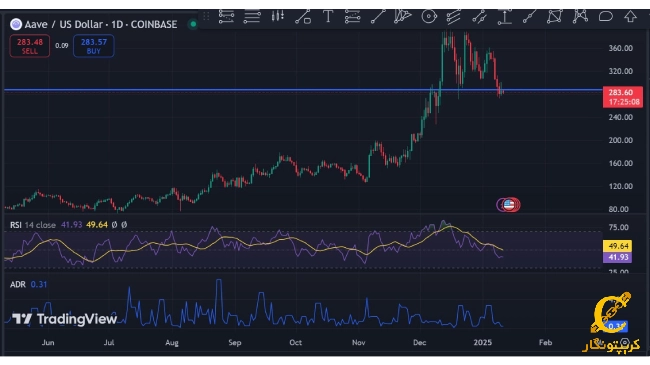The width and height of the screenshot is (650, 365).
Task: Click the Dec label on time axis
Action: coord(420,343)
